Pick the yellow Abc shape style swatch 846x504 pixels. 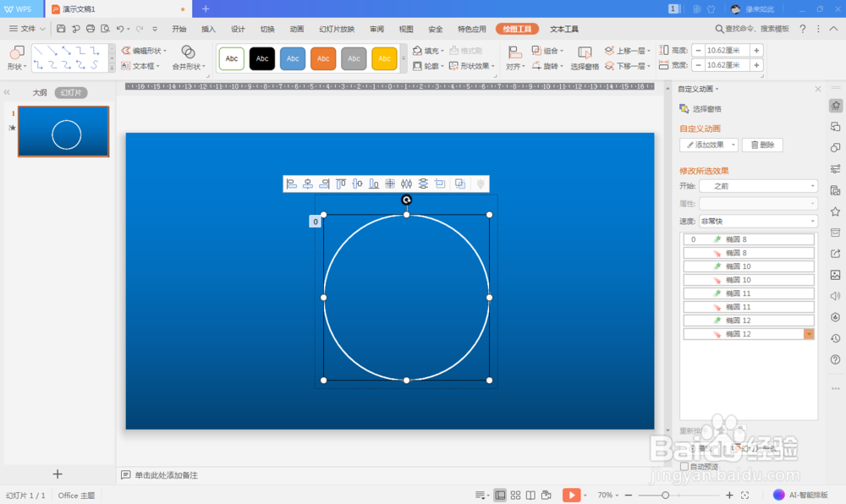point(383,58)
